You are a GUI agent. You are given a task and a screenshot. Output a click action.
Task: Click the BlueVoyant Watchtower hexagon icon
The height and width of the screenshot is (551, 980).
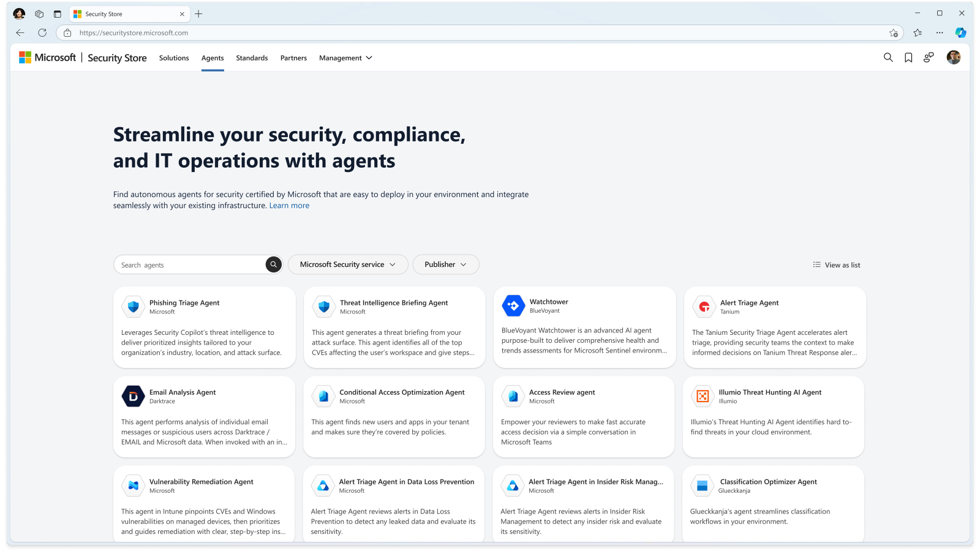pyautogui.click(x=513, y=305)
